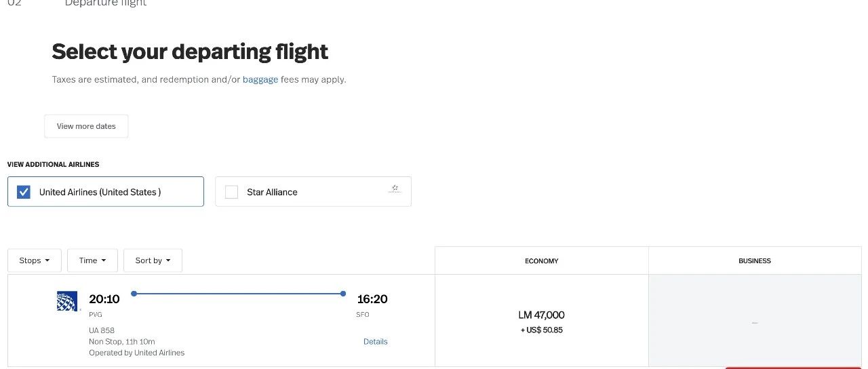Click the 16:20 SFO arrival time
This screenshot has width=868, height=369.
click(372, 299)
